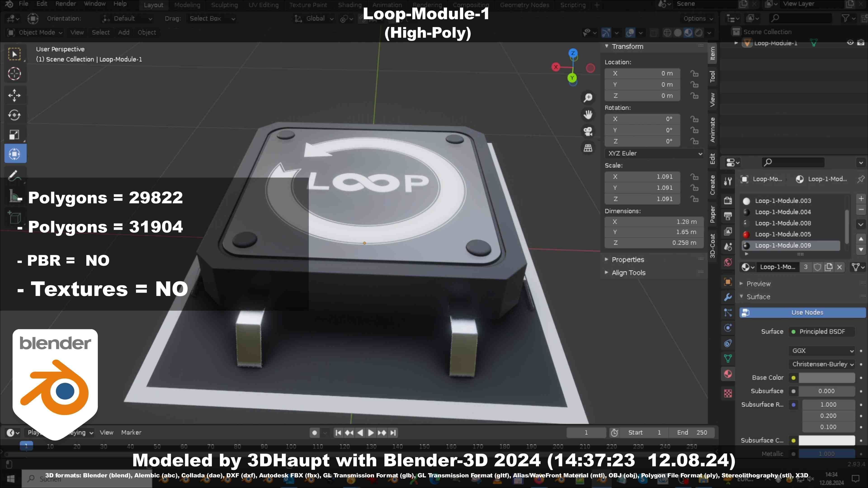This screenshot has width=868, height=488.
Task: Toggle auto keying record button
Action: point(314,433)
